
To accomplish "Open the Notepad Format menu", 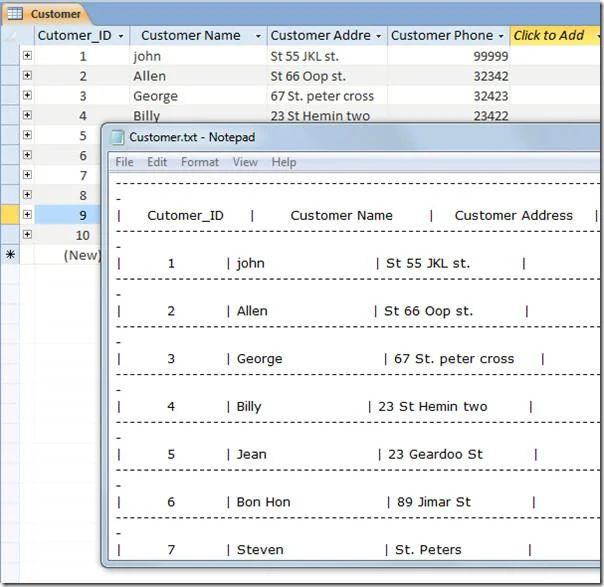I will [200, 162].
